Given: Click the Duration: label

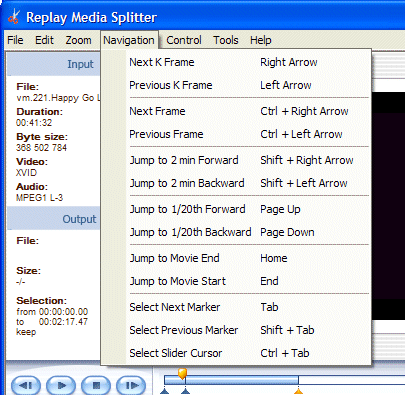Looking at the screenshot, I should (39, 112).
